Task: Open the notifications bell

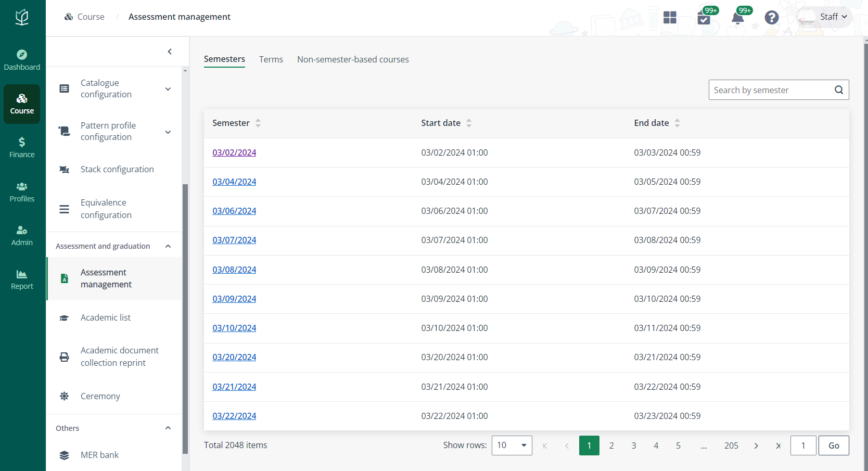Action: 737,18
